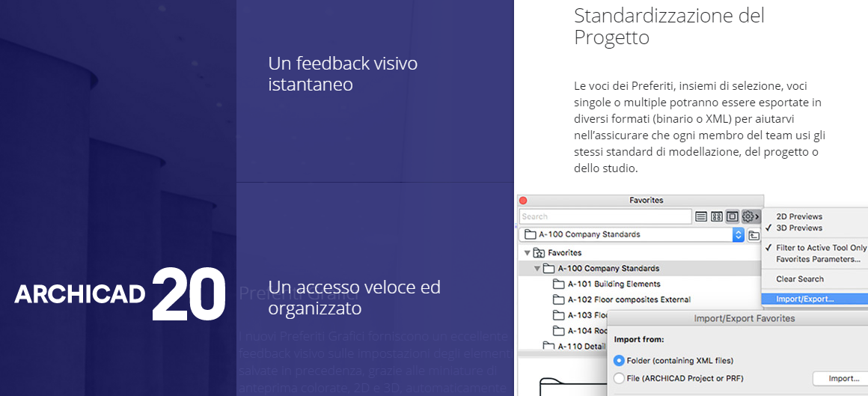The height and width of the screenshot is (396, 868).
Task: Switch Favorites panel to list view icon
Action: (x=701, y=216)
